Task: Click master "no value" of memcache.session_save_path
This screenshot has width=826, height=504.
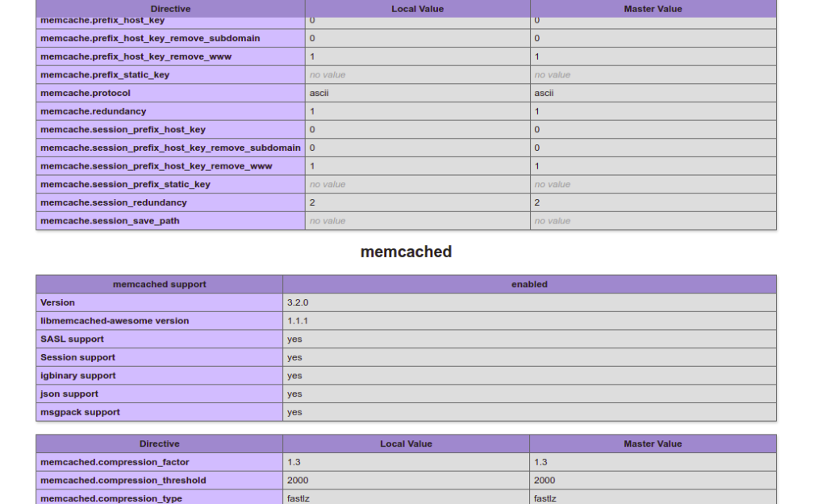Action: pyautogui.click(x=553, y=221)
